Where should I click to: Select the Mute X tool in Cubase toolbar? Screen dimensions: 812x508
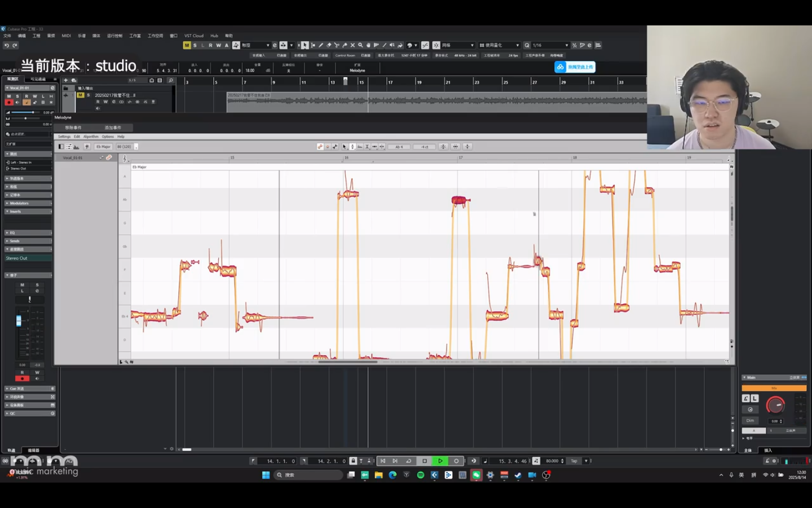pos(352,45)
